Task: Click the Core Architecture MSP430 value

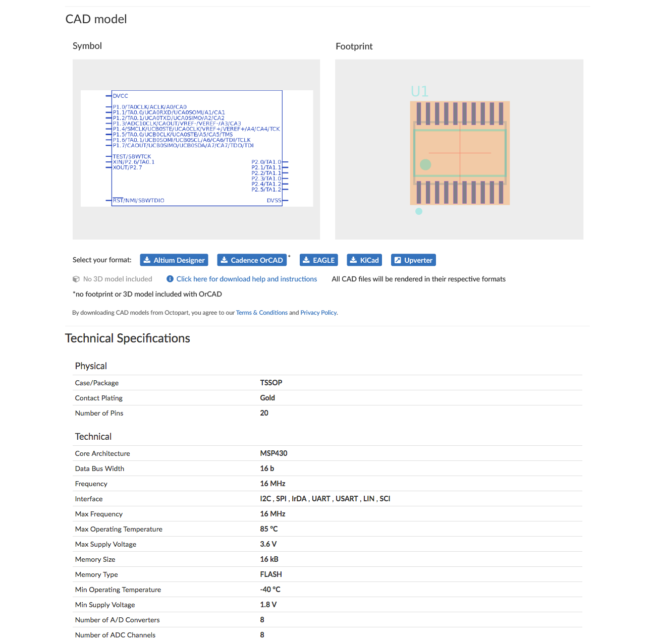Action: coord(274,453)
